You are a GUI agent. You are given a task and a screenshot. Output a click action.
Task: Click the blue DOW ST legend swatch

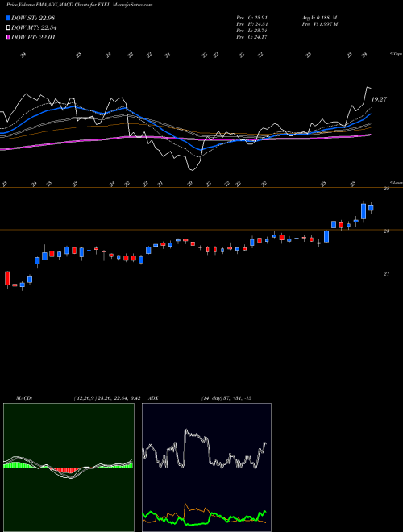[x=8, y=18]
